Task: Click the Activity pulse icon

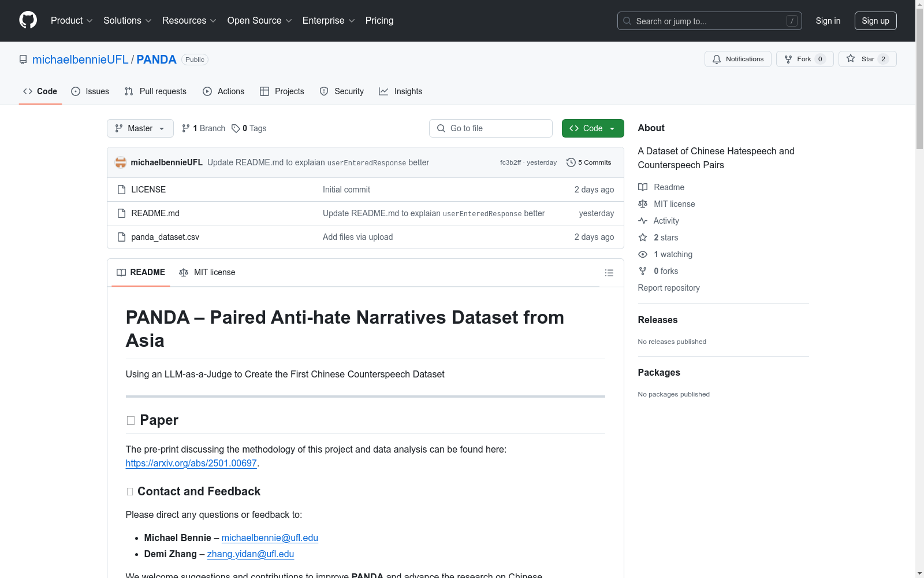Action: pos(643,221)
